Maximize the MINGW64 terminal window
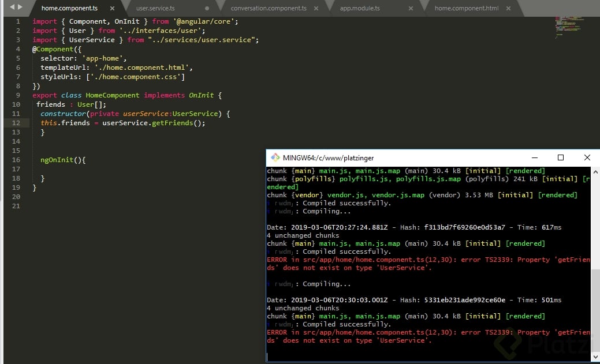The width and height of the screenshot is (600, 364). click(561, 157)
